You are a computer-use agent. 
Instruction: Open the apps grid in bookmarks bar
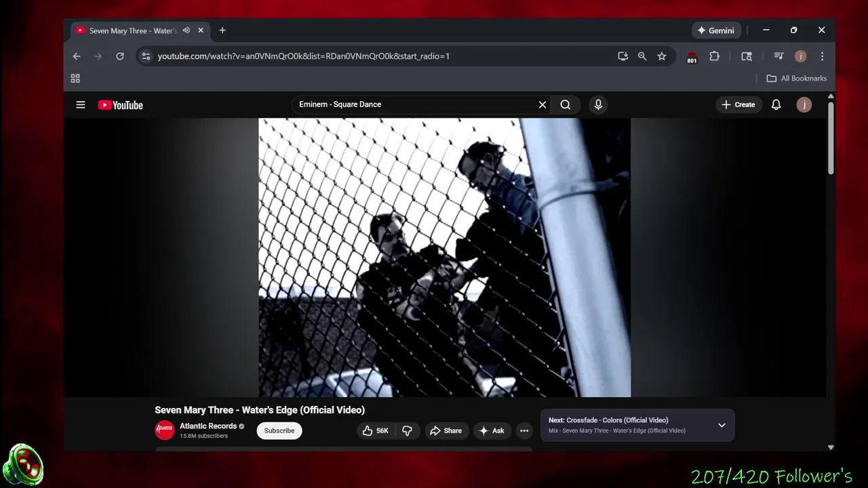coord(75,79)
